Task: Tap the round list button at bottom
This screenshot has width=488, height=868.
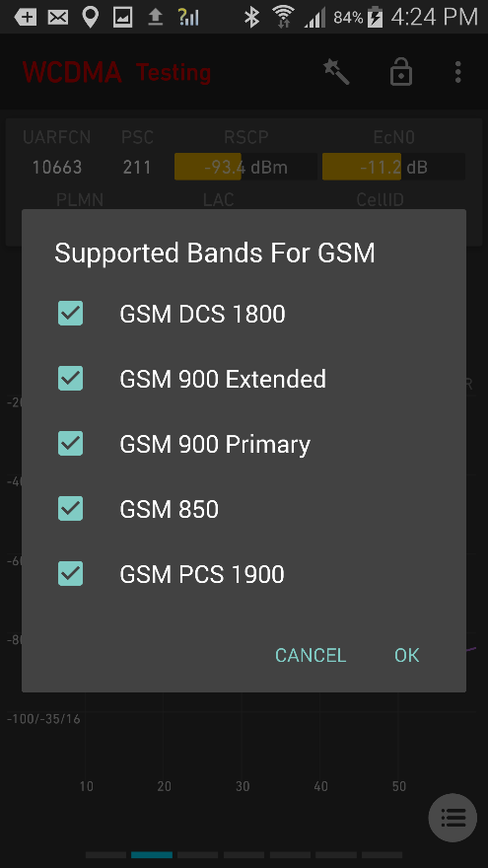Action: (453, 818)
